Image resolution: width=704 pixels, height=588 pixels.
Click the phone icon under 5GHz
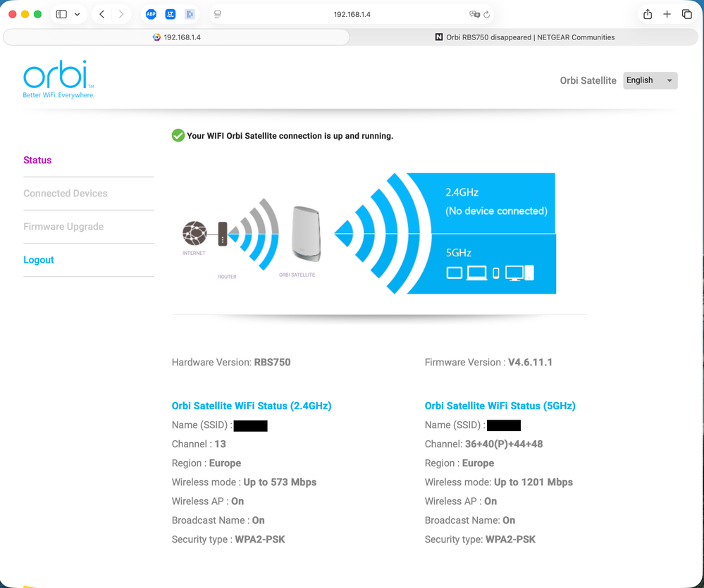click(496, 273)
